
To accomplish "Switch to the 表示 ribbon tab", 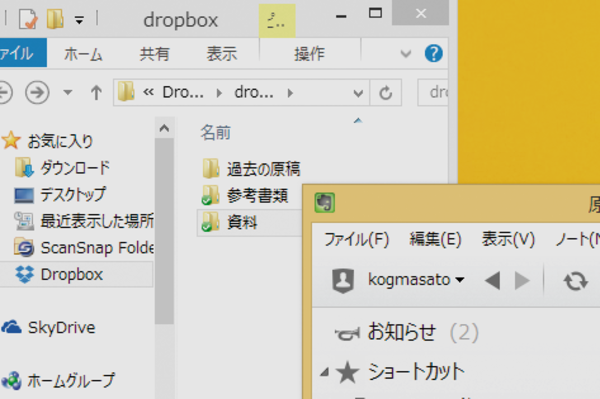I will point(222,54).
